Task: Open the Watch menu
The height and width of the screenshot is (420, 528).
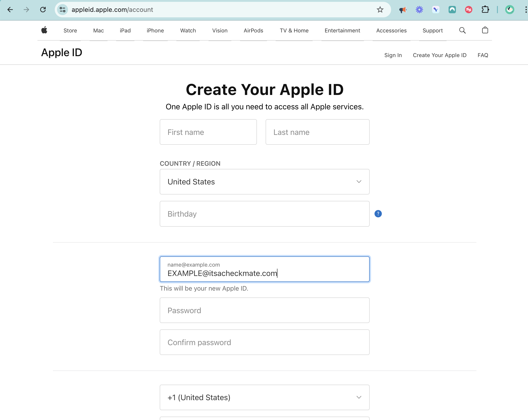Action: [x=188, y=30]
